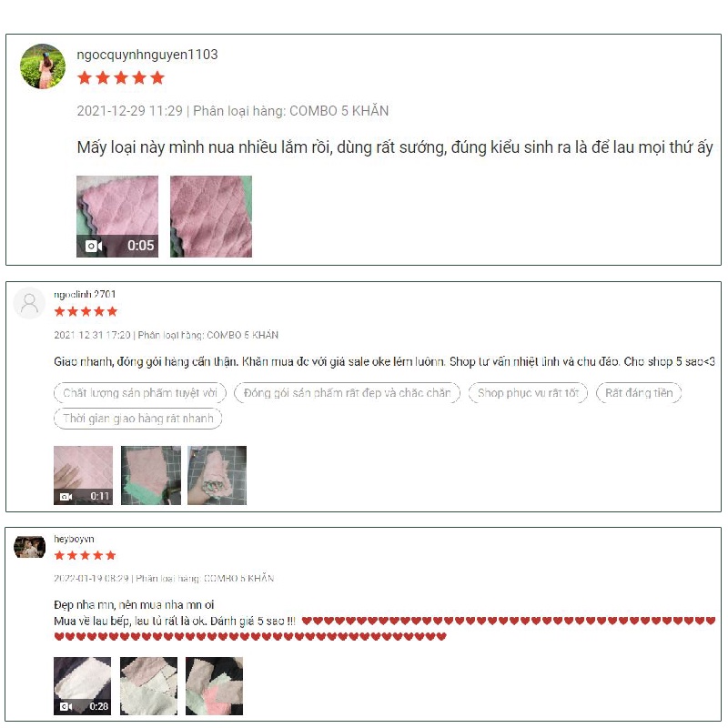
Task: Select tag 'Chất lượng sản phẩm tuyệt vời'
Action: pyautogui.click(x=140, y=393)
